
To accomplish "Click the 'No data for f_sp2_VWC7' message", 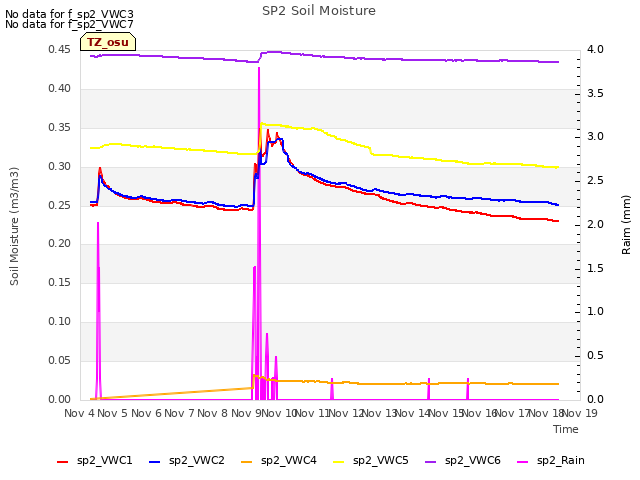I will click(69, 24).
